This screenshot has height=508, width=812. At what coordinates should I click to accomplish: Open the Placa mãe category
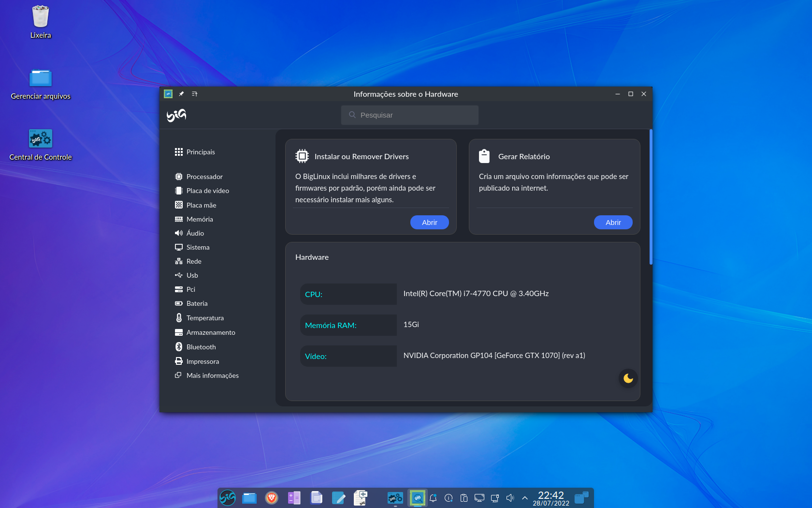pyautogui.click(x=195, y=205)
